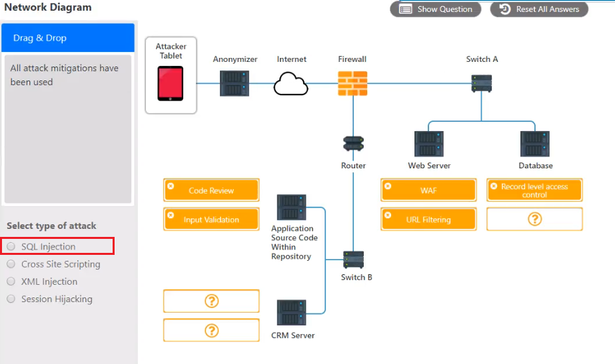This screenshot has height=364, width=615.
Task: Click the WAF mitigation tile
Action: [428, 190]
